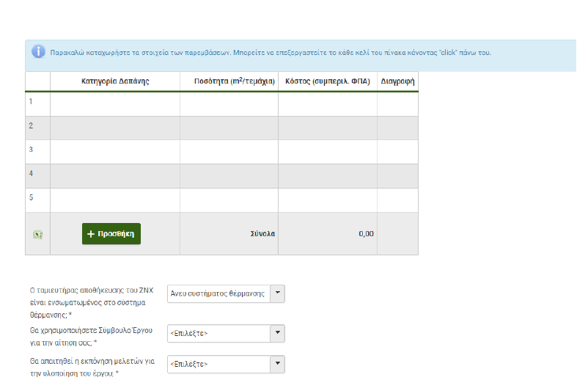Edit row 5 Κατηγορία Δαπάνης cell
The height and width of the screenshot is (380, 588).
tap(114, 200)
